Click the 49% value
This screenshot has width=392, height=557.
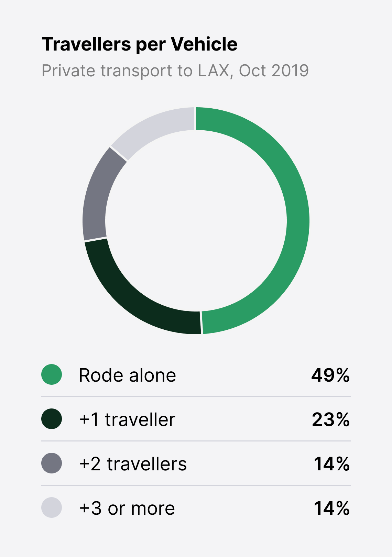tap(330, 375)
